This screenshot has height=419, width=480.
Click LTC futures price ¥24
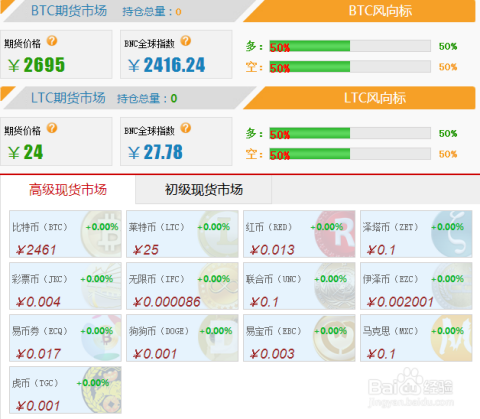point(25,152)
